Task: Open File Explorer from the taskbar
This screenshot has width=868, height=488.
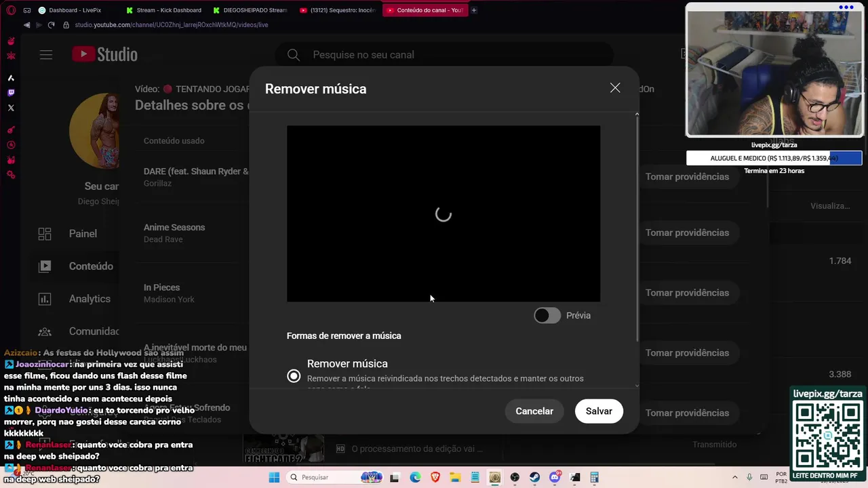Action: [455, 477]
